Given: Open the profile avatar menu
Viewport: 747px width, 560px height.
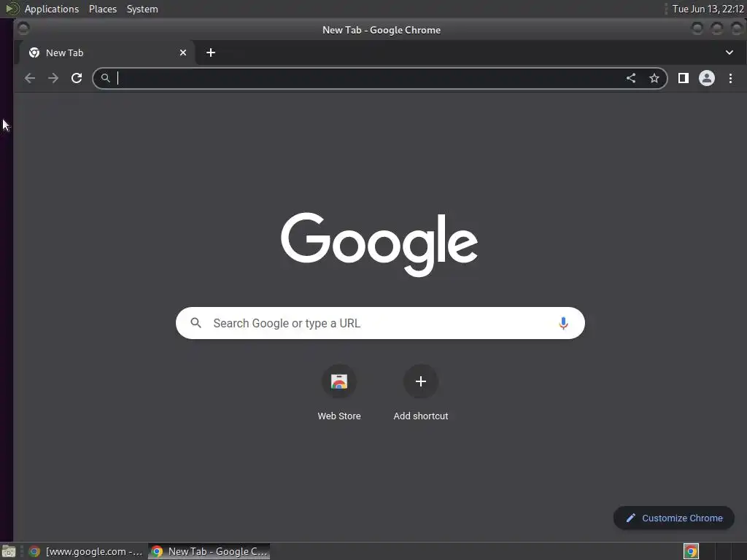Looking at the screenshot, I should tap(706, 78).
